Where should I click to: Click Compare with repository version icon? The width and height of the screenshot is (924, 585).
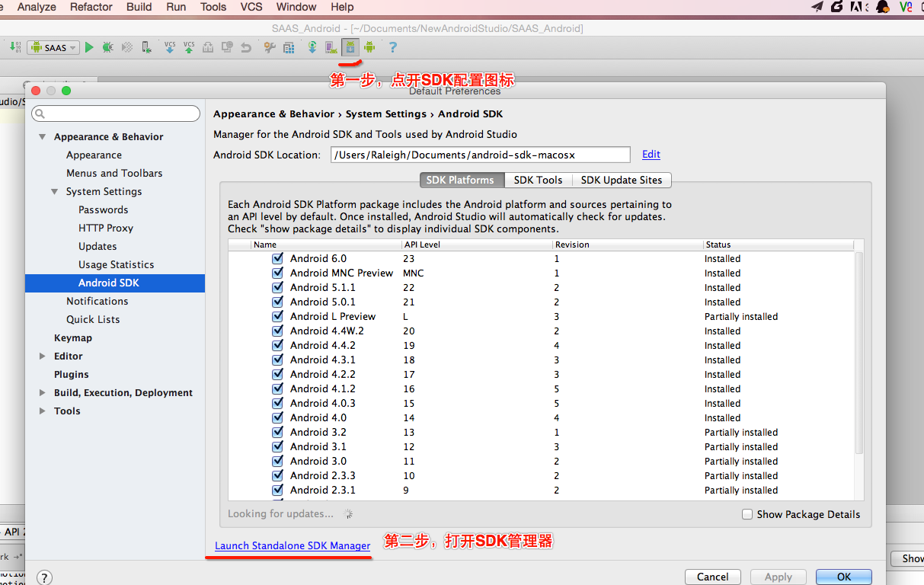click(x=208, y=47)
